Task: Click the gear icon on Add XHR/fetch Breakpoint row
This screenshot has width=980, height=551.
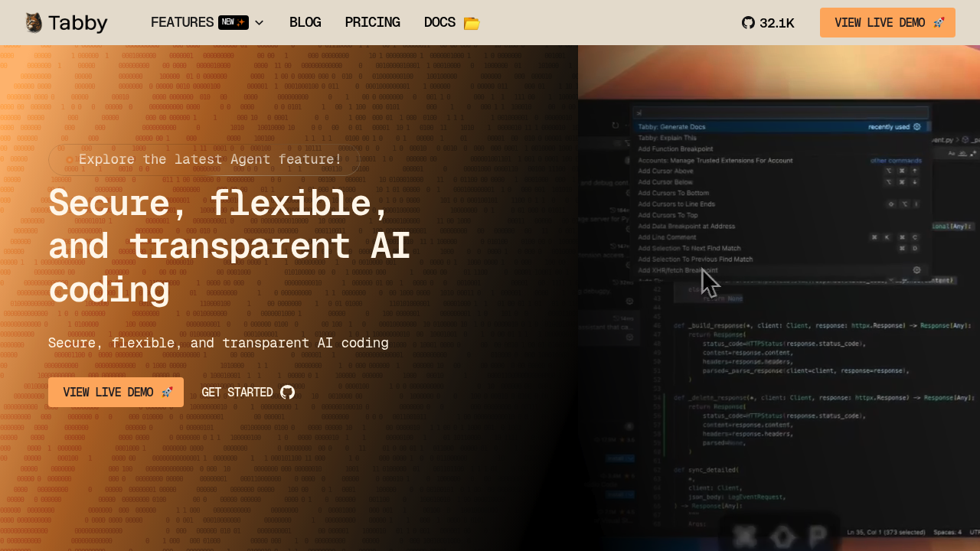Action: pyautogui.click(x=916, y=270)
